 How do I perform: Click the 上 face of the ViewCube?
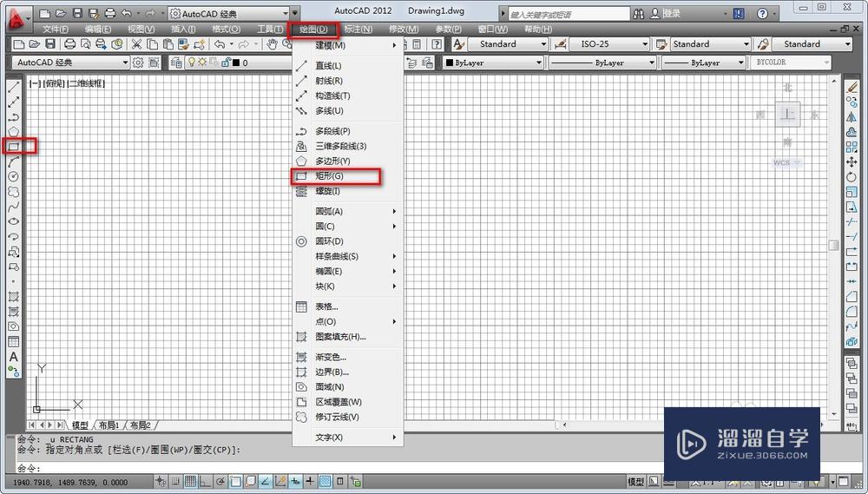click(787, 115)
